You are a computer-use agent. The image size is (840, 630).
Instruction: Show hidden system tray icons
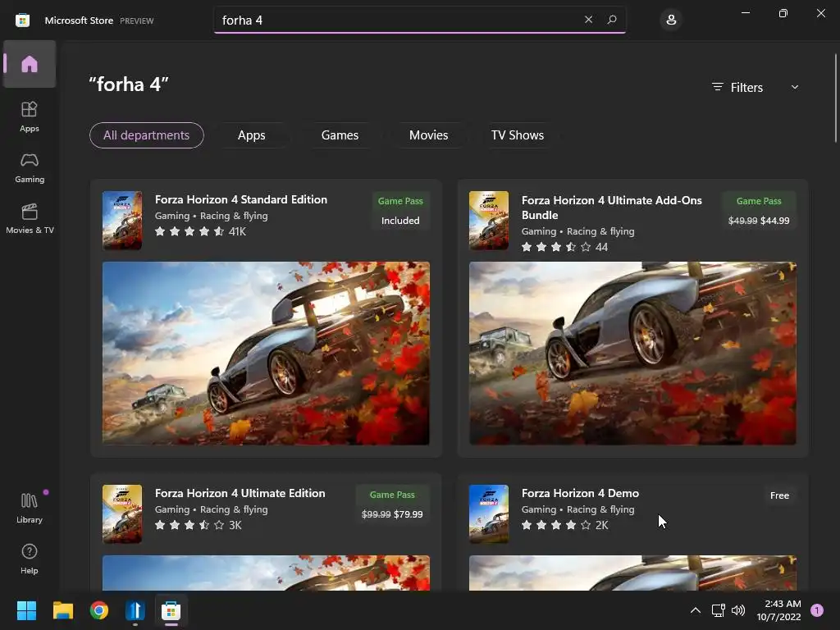pyautogui.click(x=696, y=610)
